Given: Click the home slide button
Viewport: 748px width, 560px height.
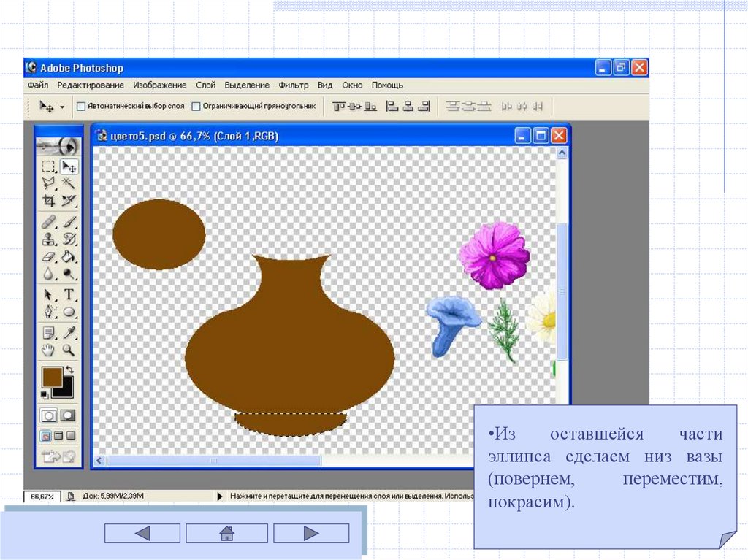Looking at the screenshot, I should pos(226,533).
